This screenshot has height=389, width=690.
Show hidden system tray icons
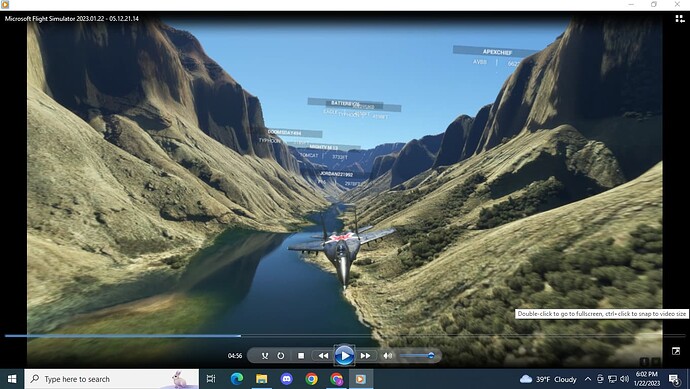tap(588, 379)
